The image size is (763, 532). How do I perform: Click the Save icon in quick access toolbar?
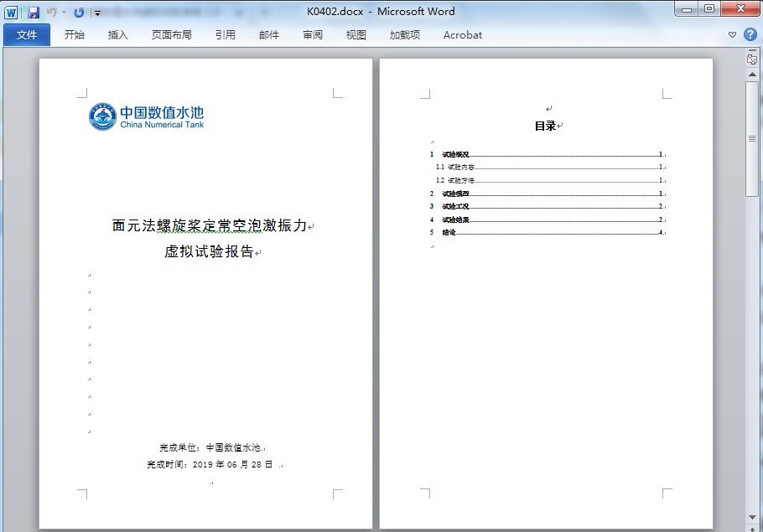[34, 12]
